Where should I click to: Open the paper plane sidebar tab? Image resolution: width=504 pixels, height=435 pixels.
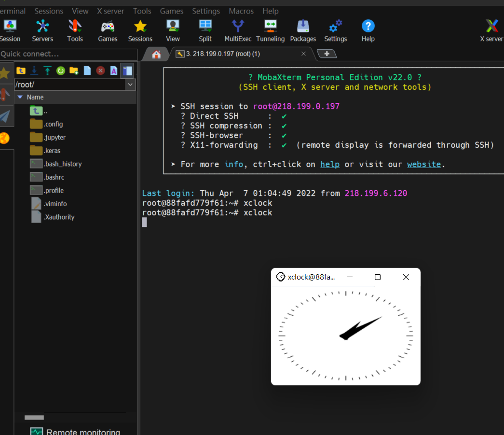pos(5,116)
